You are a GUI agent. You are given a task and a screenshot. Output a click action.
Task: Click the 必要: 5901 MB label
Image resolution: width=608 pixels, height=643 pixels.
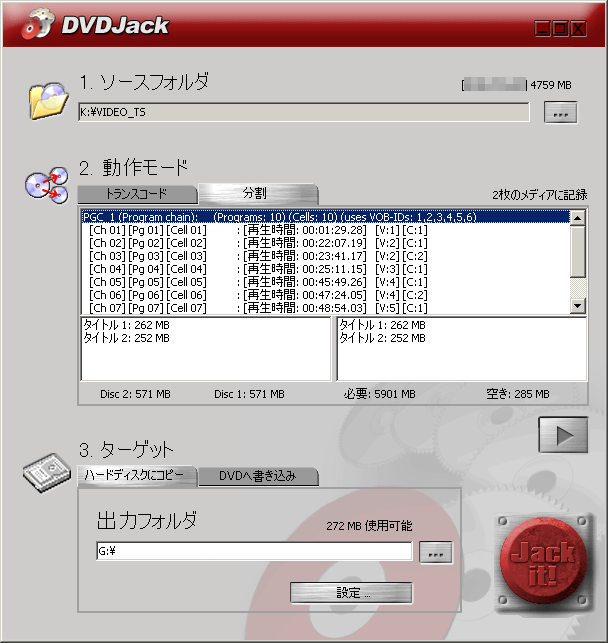tap(380, 394)
